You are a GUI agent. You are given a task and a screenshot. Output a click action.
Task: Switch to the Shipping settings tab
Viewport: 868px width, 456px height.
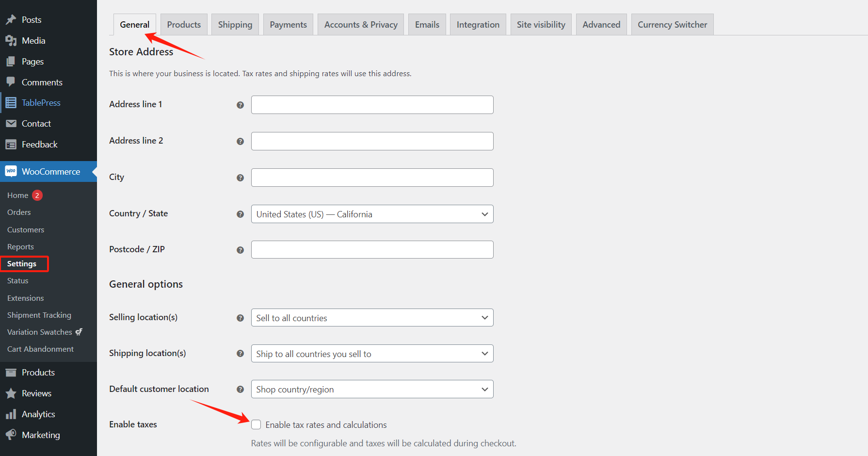point(235,25)
